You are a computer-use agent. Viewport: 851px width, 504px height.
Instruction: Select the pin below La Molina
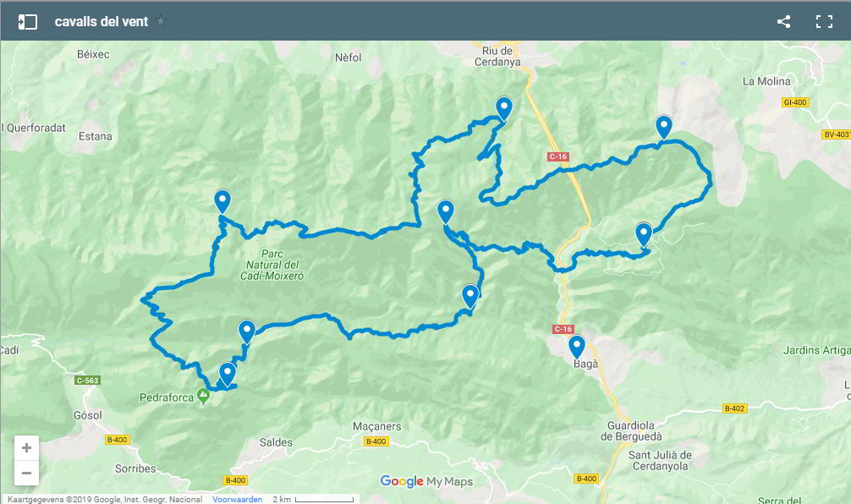pos(664,128)
